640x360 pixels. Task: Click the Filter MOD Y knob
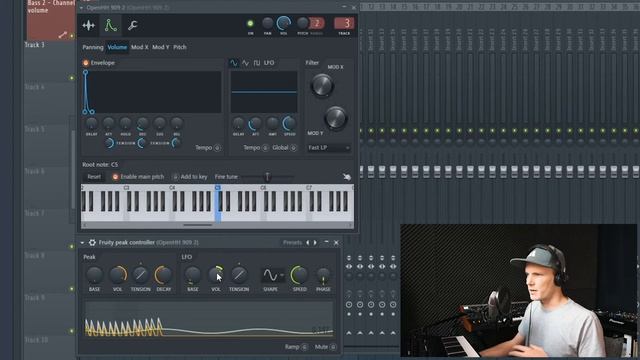[336, 118]
